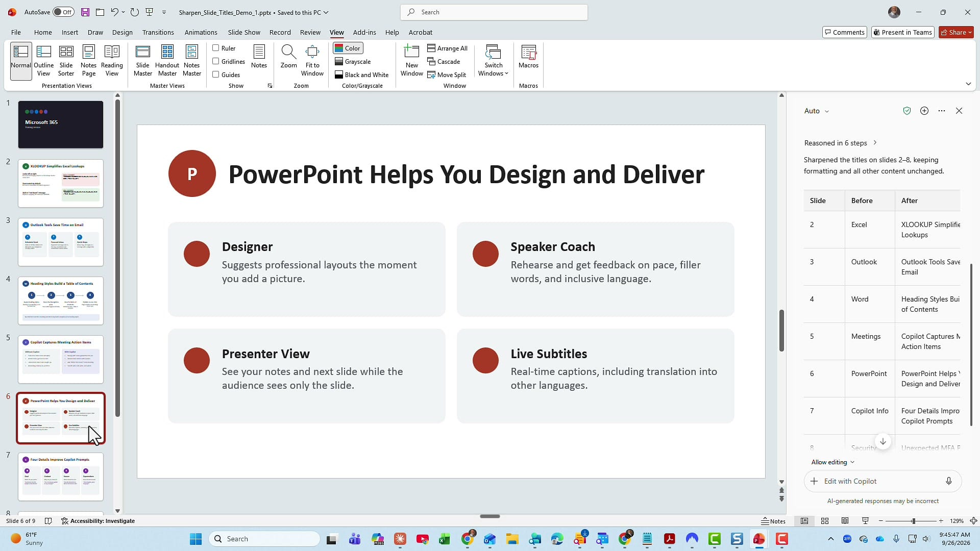Click the Zoom magnifier button
This screenshot has width=980, height=551.
[288, 57]
